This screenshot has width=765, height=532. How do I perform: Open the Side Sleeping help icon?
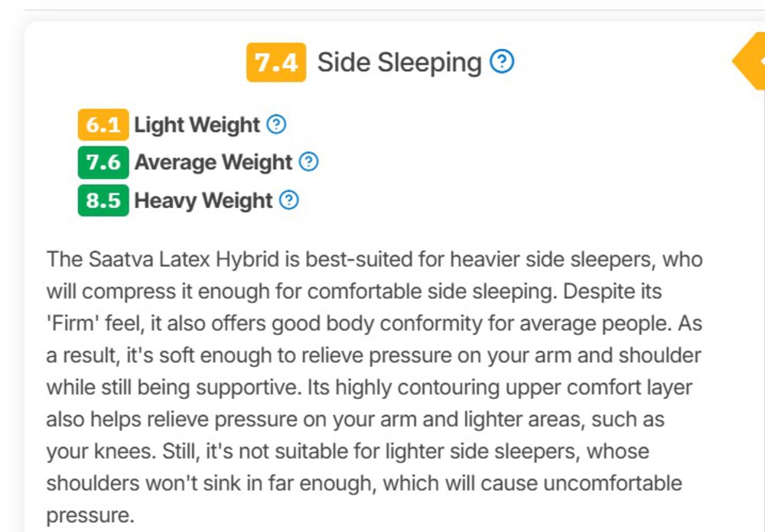coord(504,62)
